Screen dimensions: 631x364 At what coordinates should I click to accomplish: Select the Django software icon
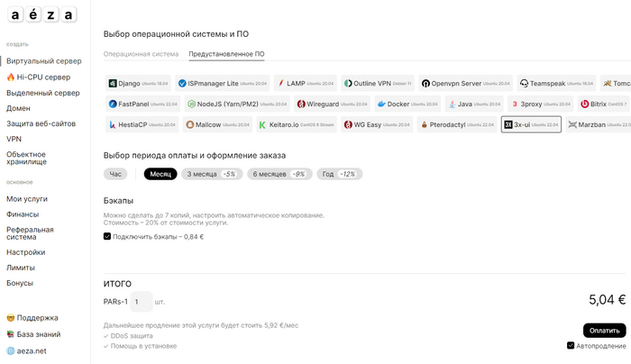(113, 83)
